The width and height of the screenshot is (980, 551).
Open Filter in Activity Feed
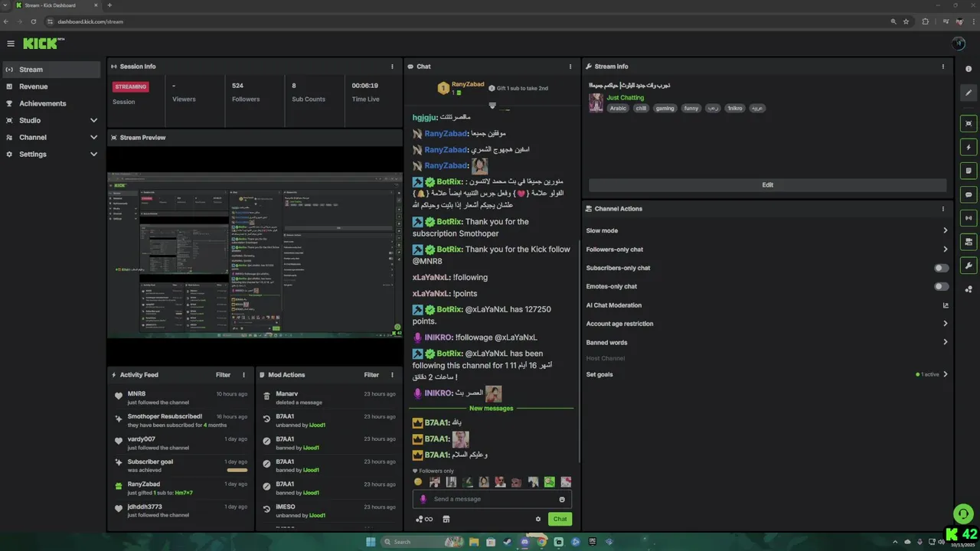click(223, 375)
